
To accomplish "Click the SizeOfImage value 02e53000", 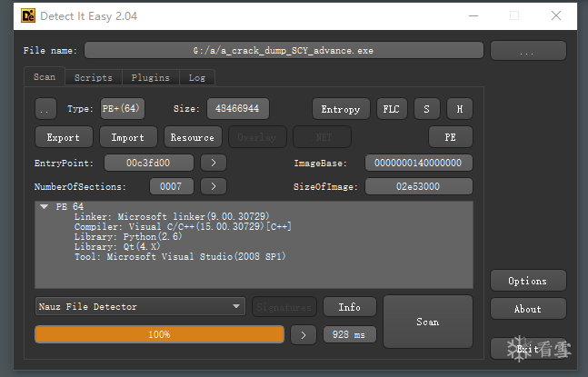I will click(418, 186).
